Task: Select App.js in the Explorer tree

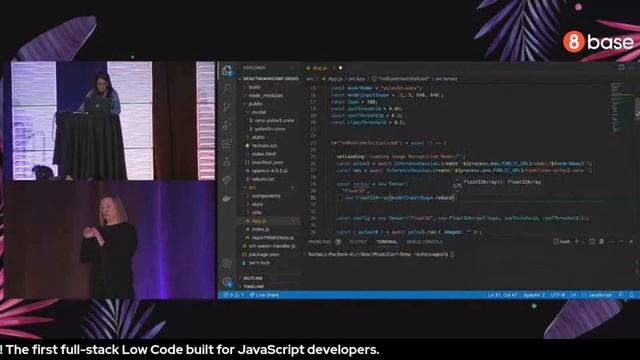Action: click(259, 221)
